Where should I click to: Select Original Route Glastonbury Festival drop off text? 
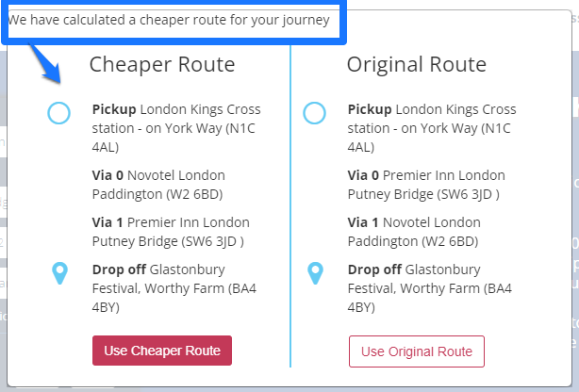tap(430, 288)
